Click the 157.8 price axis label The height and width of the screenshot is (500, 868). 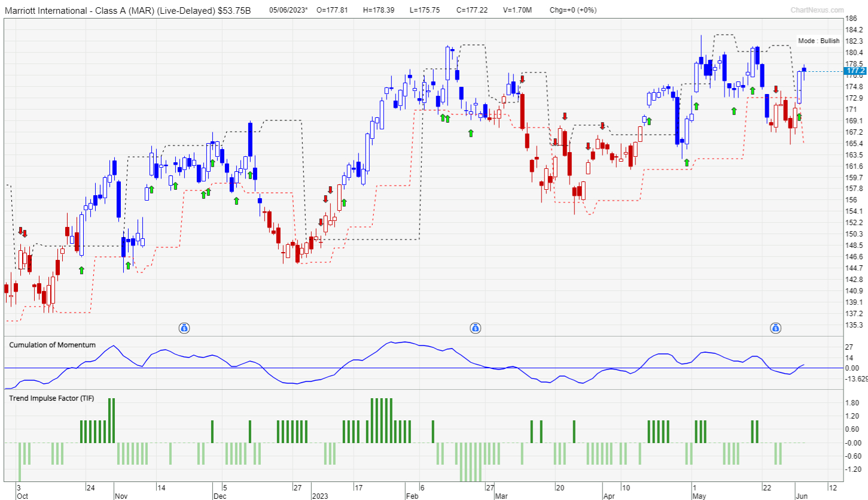pyautogui.click(x=854, y=189)
